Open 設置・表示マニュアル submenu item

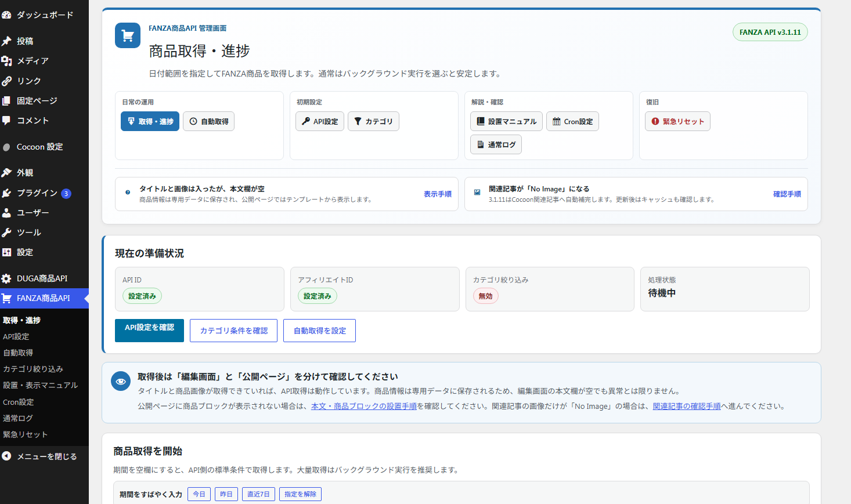[41, 385]
